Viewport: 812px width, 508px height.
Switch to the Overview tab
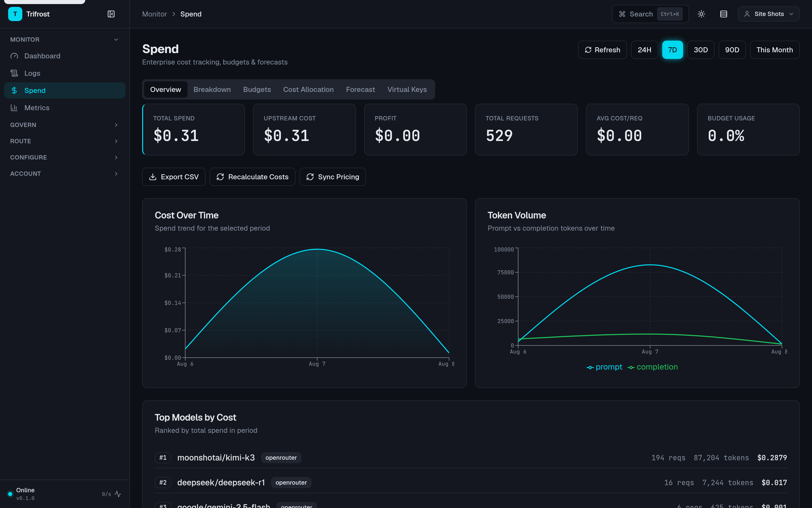(x=165, y=89)
